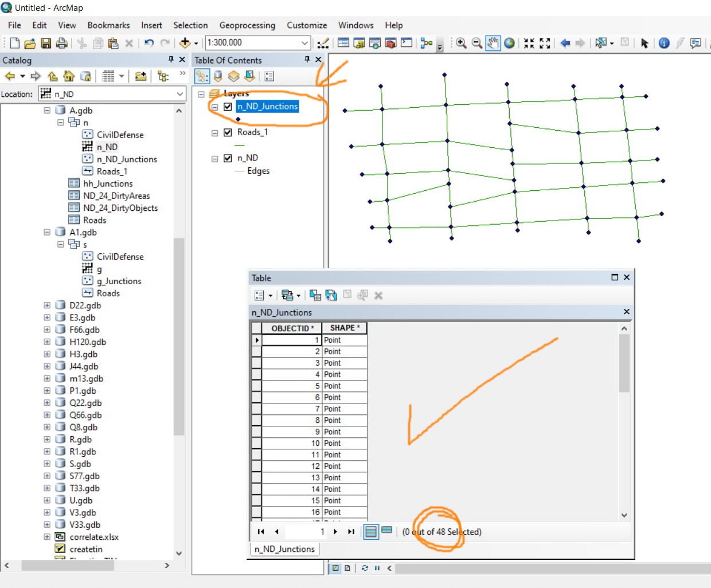Viewport: 711px width, 588px height.
Task: Open the Python window
Action: [407, 43]
